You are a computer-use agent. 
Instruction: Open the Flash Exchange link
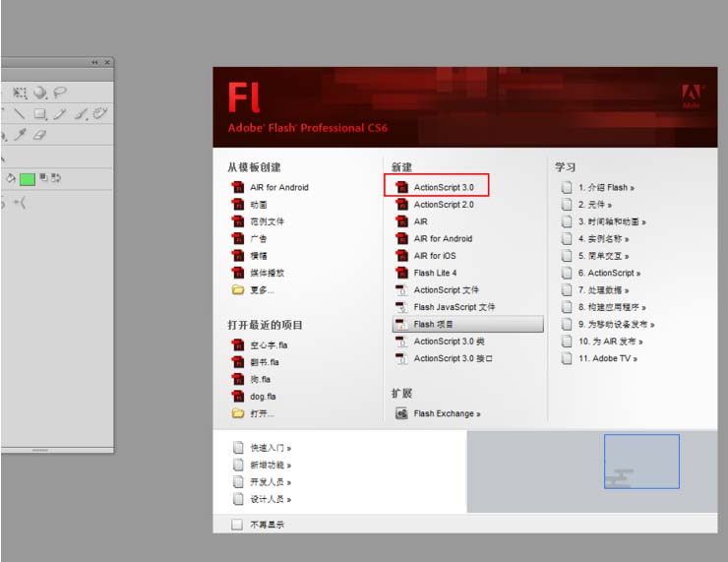438,413
